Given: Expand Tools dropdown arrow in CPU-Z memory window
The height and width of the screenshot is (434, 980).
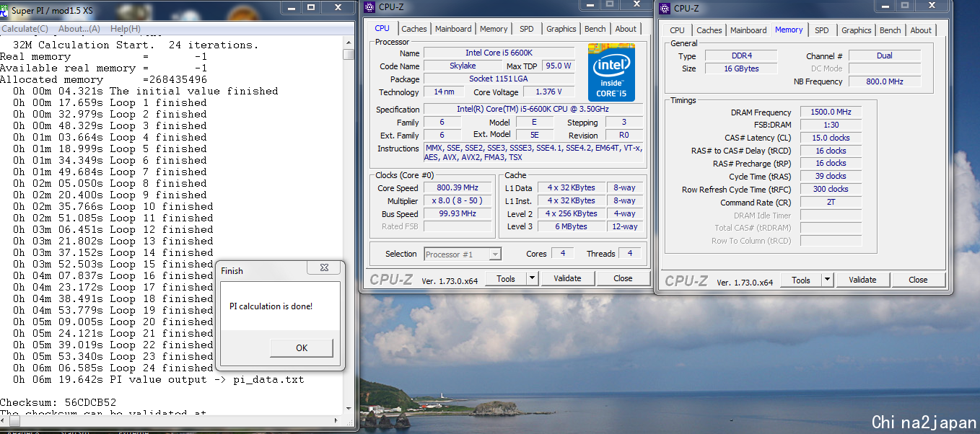Looking at the screenshot, I should (828, 280).
